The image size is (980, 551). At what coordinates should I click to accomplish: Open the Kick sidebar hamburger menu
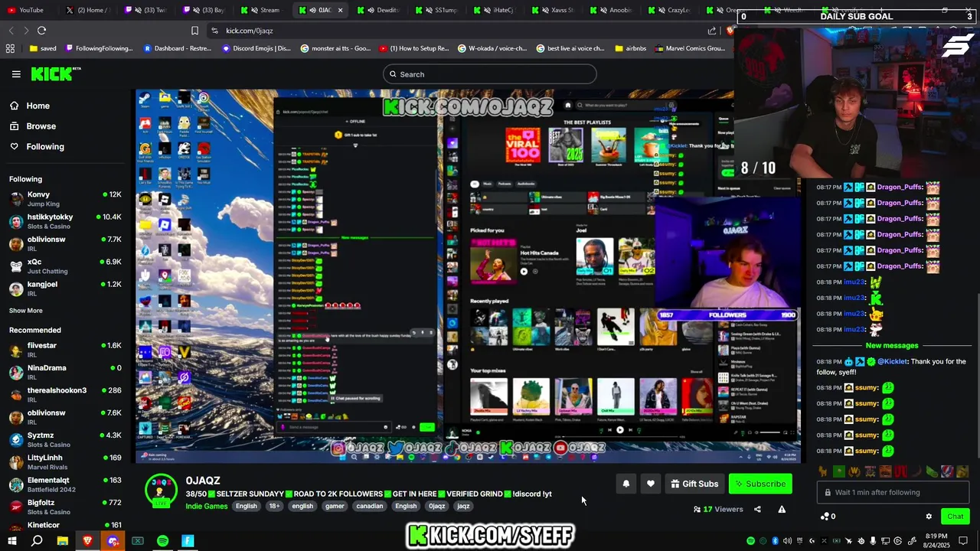(x=16, y=74)
